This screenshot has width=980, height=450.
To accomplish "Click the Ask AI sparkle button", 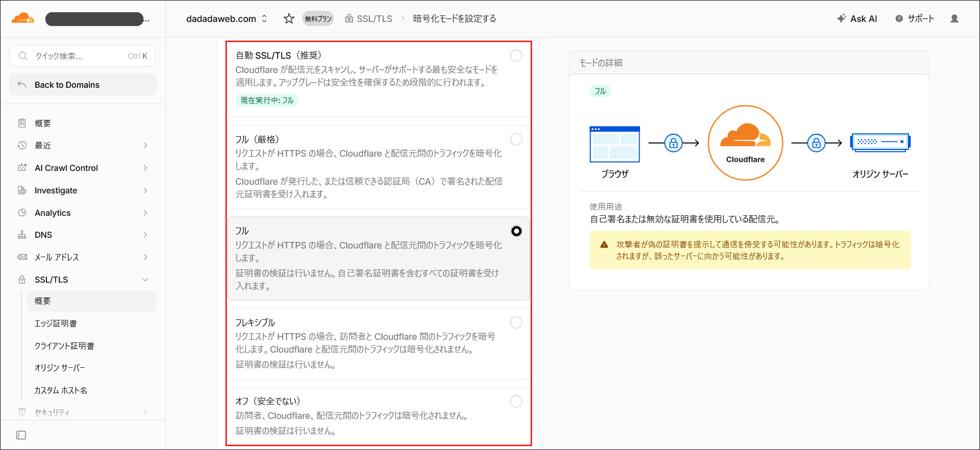I will (857, 19).
